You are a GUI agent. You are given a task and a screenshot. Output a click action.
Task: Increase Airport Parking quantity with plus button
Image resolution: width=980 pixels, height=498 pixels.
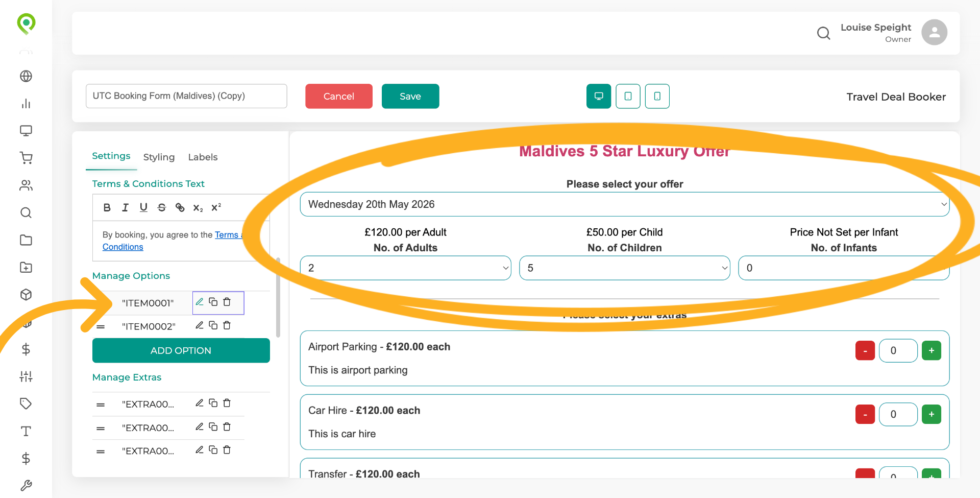pyautogui.click(x=931, y=350)
